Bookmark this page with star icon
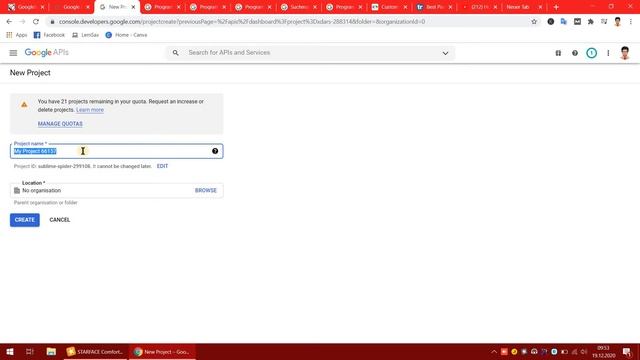640x360 pixels. click(534, 22)
